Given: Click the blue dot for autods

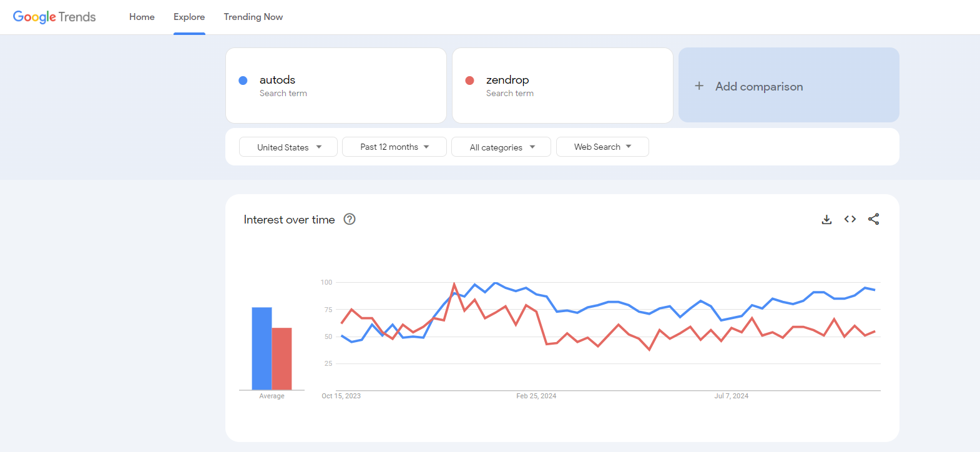Looking at the screenshot, I should tap(243, 81).
